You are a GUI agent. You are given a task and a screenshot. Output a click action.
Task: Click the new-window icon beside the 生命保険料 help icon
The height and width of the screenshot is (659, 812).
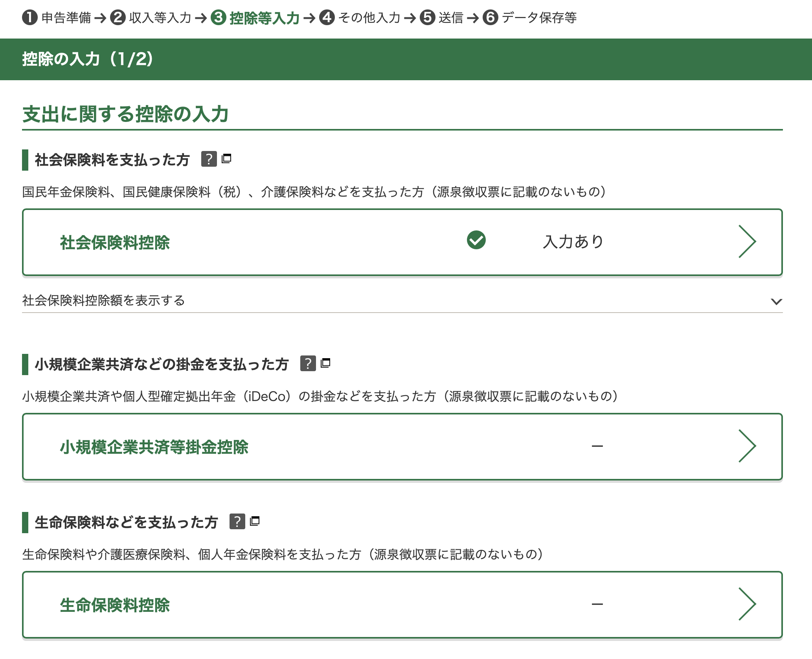coord(255,521)
